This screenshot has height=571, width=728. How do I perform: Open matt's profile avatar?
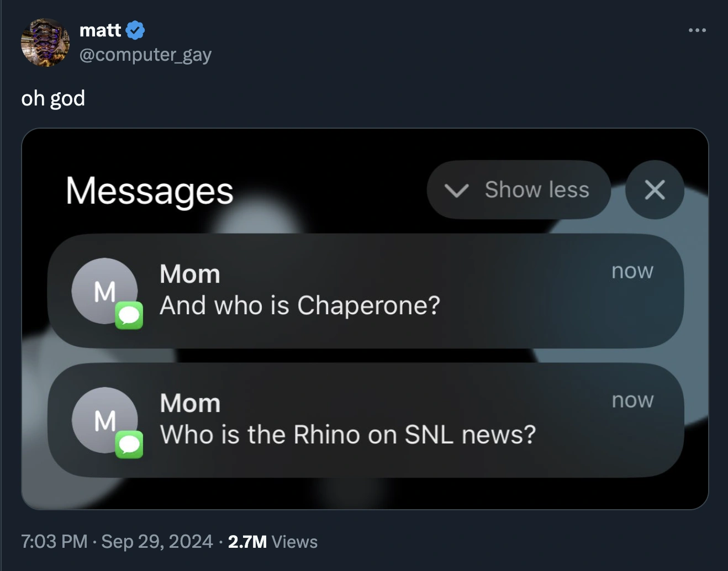[45, 43]
